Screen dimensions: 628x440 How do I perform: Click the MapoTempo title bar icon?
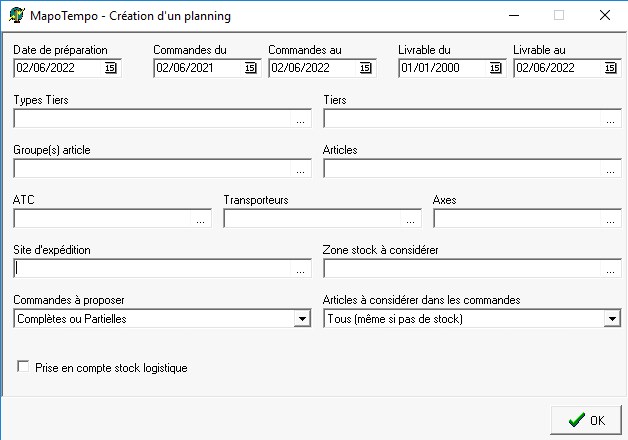(17, 15)
